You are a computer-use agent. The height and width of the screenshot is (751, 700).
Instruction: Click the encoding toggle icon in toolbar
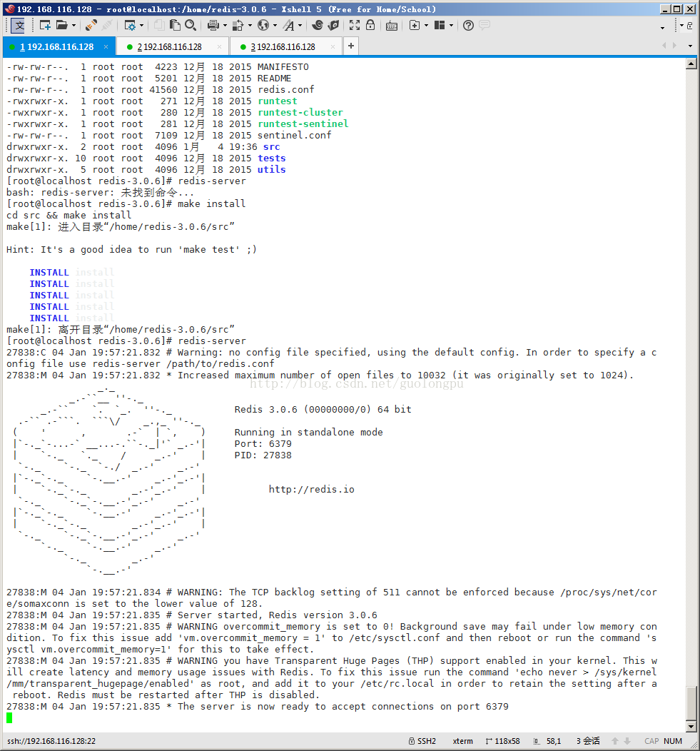18,26
